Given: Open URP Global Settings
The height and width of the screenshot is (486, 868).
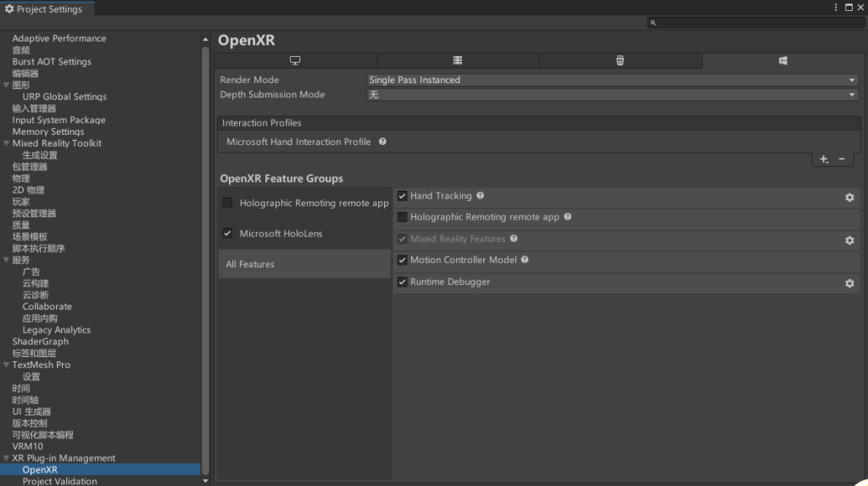Looking at the screenshot, I should pos(64,97).
